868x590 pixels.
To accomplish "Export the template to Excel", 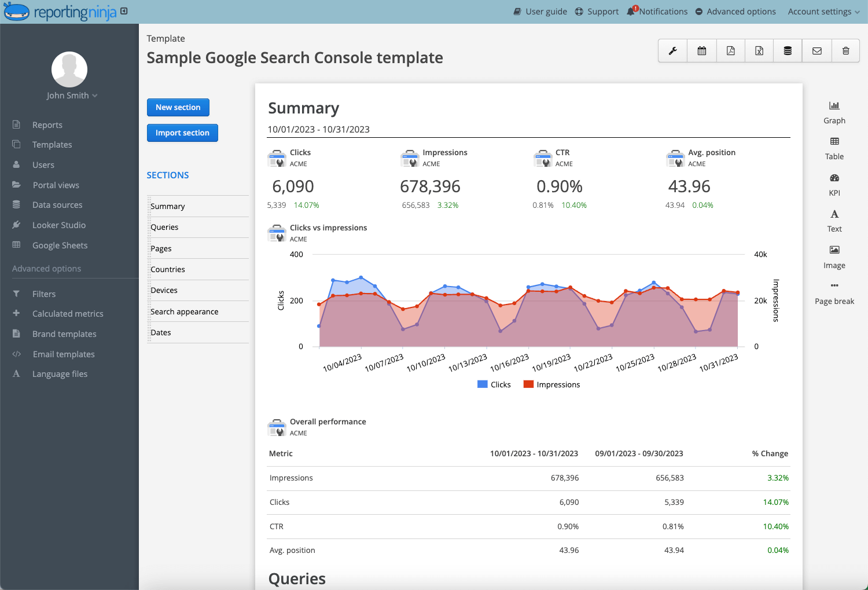I will pos(759,50).
